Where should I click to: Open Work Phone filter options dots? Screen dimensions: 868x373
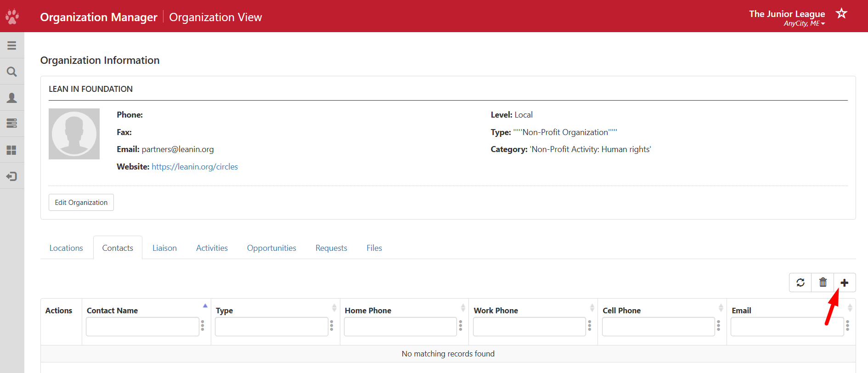[x=590, y=326]
